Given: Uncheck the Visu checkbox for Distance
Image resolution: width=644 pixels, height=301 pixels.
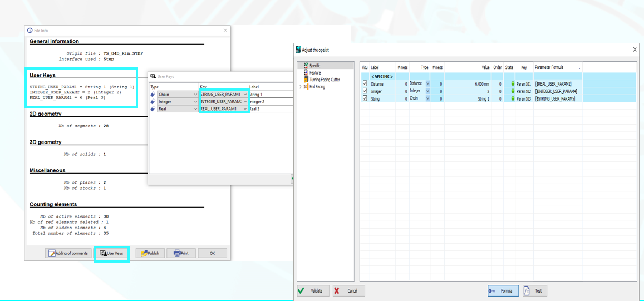Looking at the screenshot, I should [365, 84].
